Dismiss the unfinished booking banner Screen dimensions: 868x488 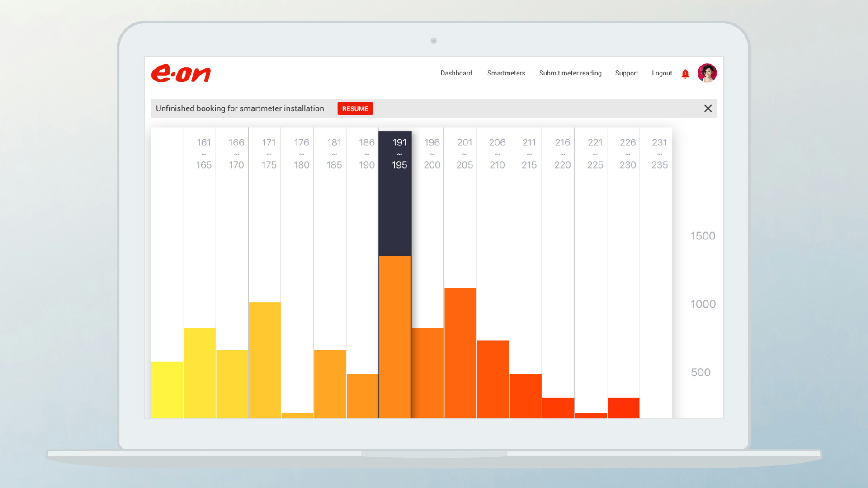[708, 108]
